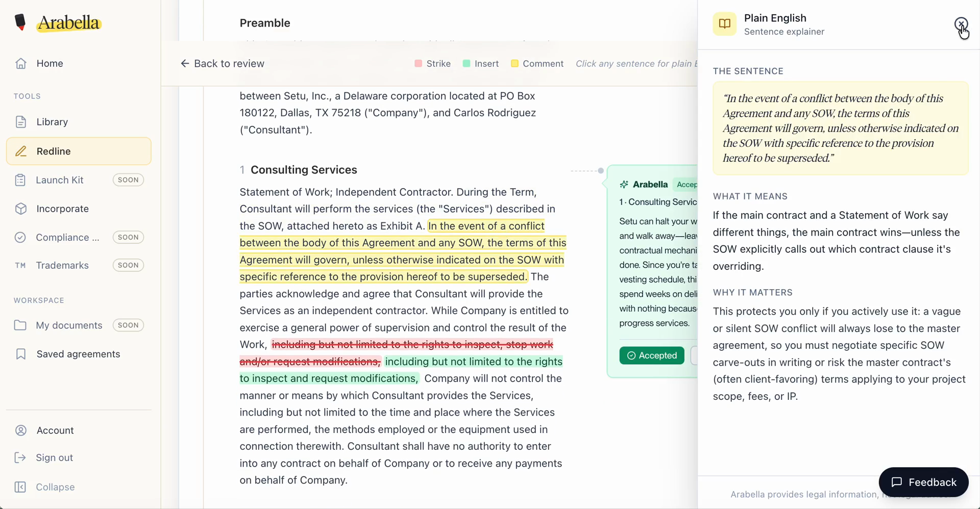980x509 pixels.
Task: Open Saved agreements
Action: pyautogui.click(x=79, y=354)
